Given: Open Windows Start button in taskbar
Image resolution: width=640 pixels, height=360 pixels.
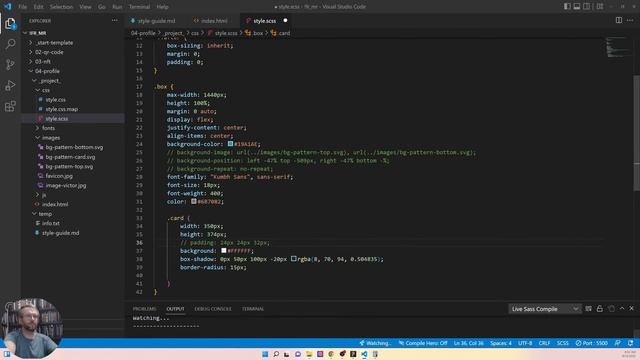Looking at the screenshot, I should click(265, 354).
